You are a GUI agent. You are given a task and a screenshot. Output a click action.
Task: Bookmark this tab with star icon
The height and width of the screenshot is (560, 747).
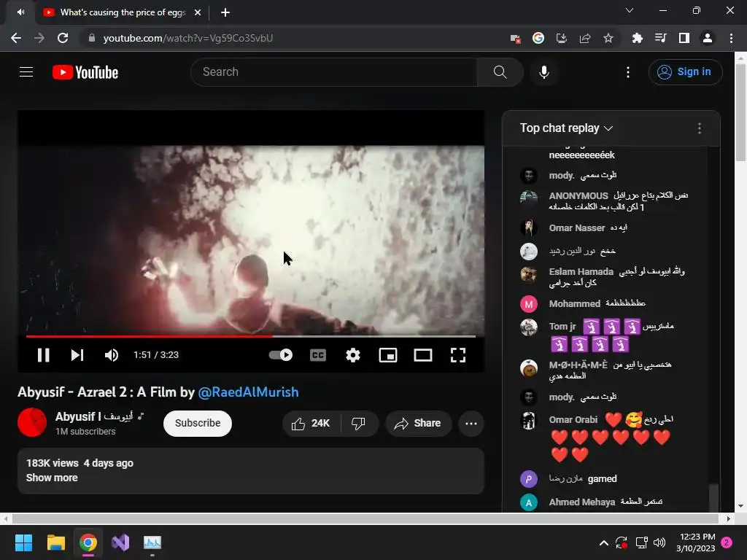coord(608,38)
